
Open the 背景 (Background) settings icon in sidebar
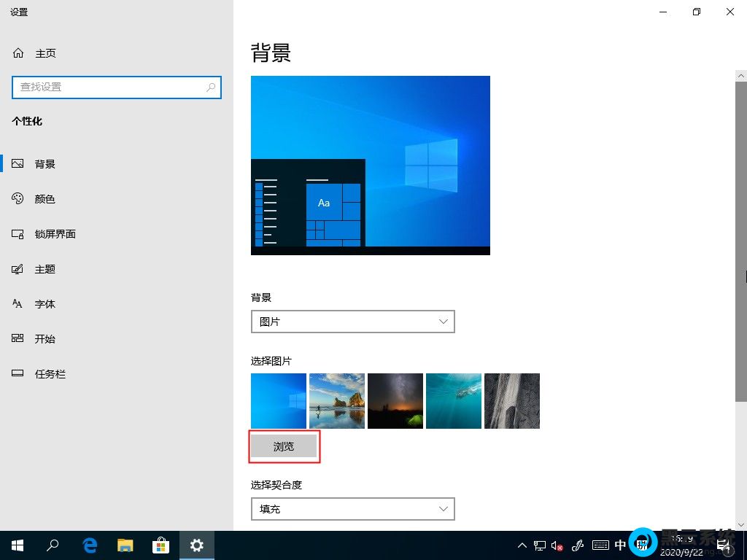coord(44,163)
